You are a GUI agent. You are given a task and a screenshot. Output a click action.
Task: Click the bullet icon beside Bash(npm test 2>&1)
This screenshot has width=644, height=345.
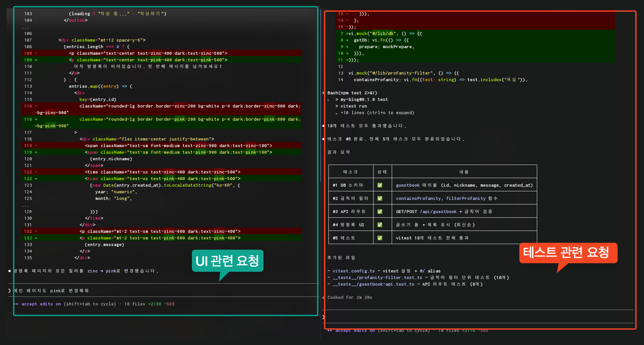point(323,93)
